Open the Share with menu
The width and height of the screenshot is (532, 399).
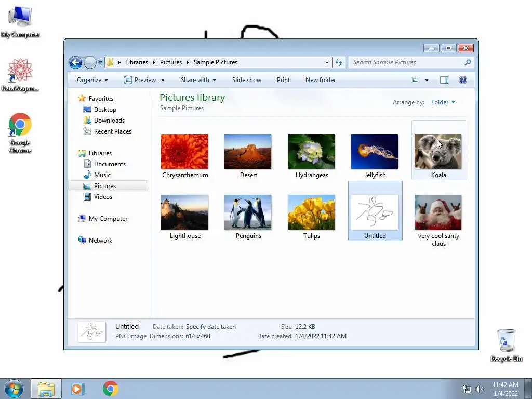(198, 80)
